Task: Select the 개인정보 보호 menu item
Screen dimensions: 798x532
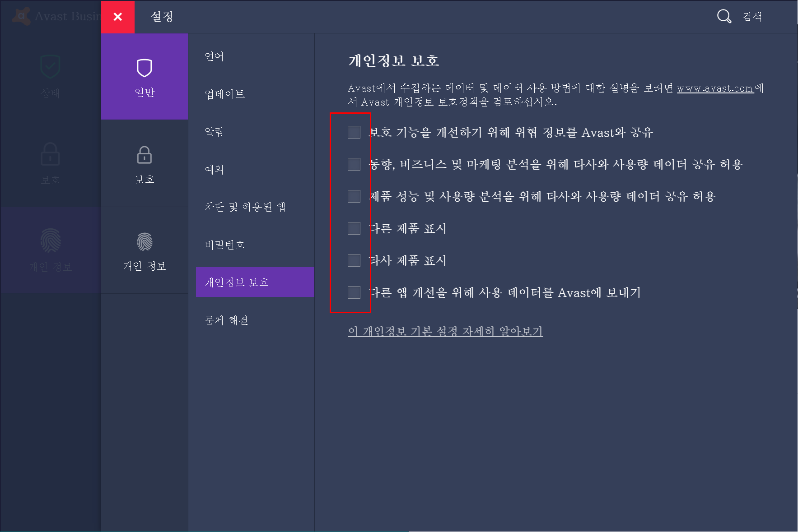Action: (x=255, y=282)
